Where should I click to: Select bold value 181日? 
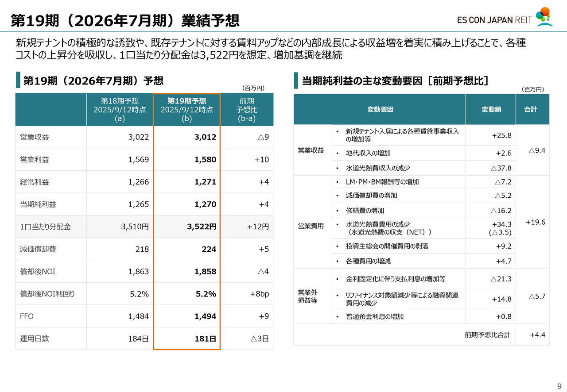pos(205,339)
